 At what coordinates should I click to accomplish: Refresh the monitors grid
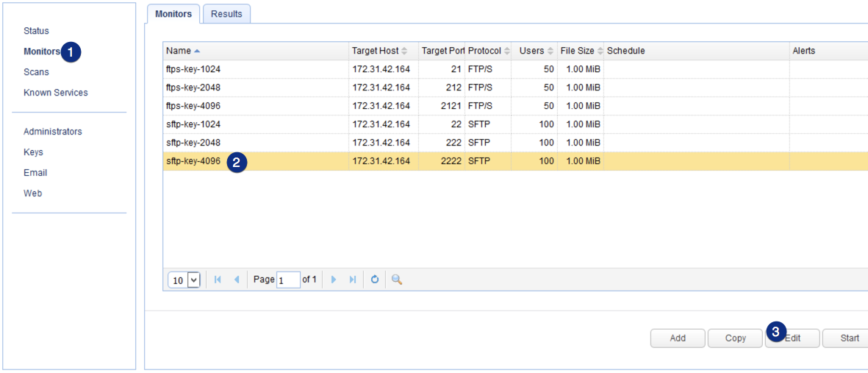375,280
